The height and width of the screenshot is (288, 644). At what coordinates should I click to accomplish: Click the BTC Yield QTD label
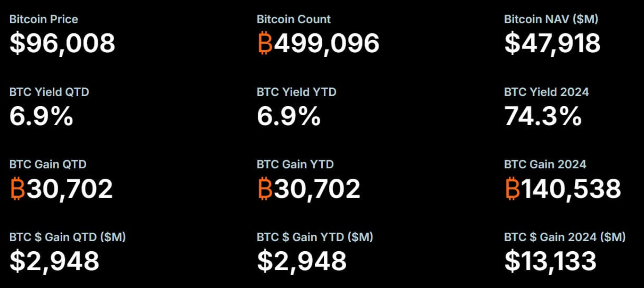coord(49,92)
